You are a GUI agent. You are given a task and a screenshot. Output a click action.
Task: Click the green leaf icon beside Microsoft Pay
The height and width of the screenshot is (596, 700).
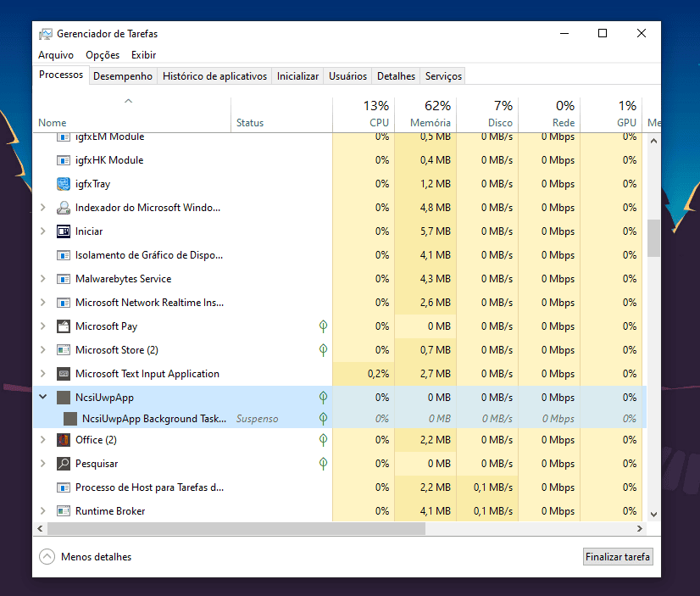click(x=323, y=326)
